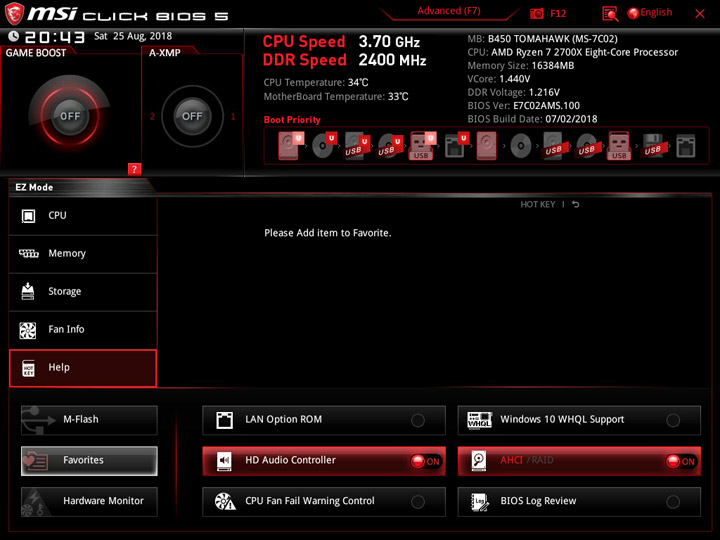Toggle the GAME BOOST knob
This screenshot has width=720, height=540.
point(70,116)
